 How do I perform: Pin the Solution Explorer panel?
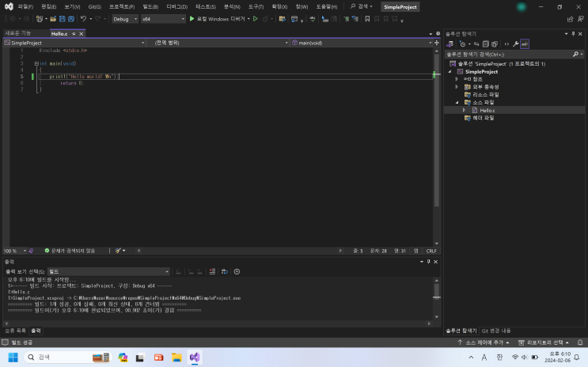click(x=575, y=33)
